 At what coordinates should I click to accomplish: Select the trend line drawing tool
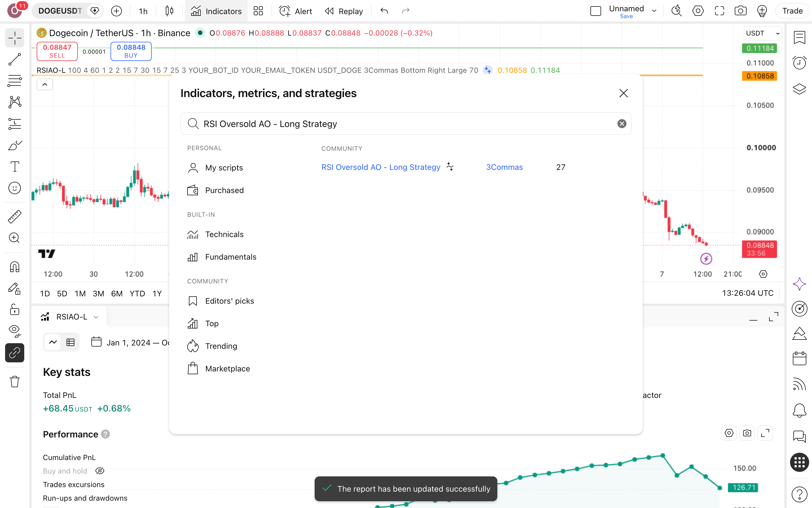click(14, 60)
